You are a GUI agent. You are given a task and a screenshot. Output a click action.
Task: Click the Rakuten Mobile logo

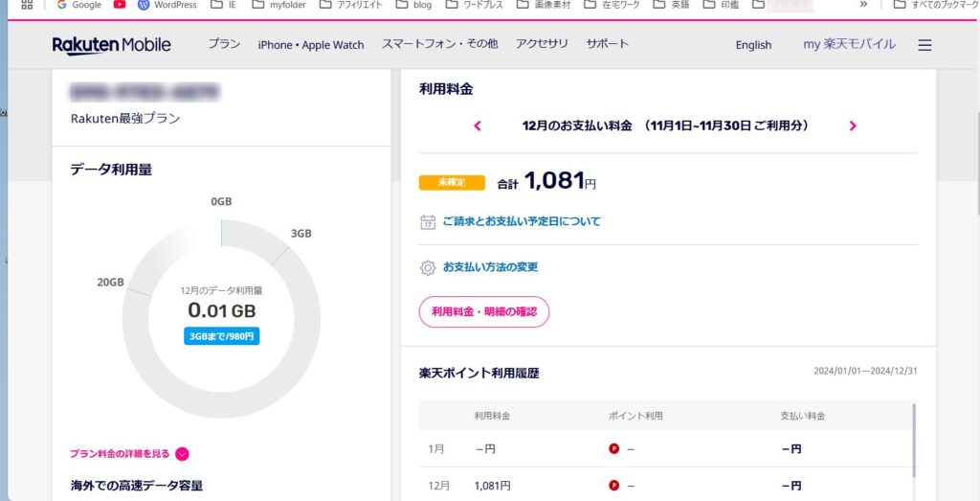click(111, 45)
